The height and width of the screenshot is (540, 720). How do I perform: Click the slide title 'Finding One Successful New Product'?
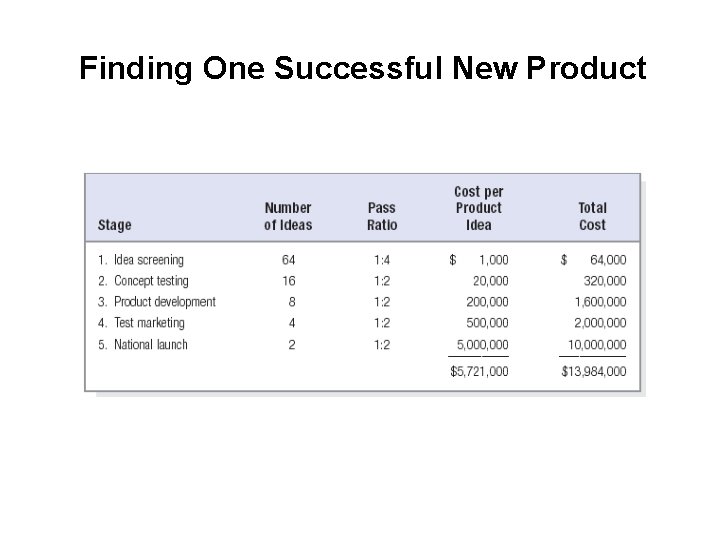pos(363,68)
